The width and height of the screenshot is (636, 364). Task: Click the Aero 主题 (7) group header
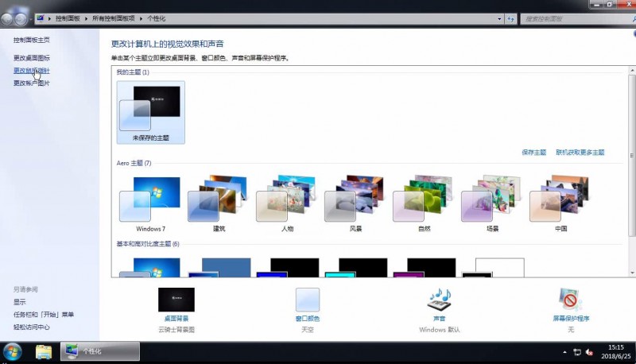(x=134, y=163)
